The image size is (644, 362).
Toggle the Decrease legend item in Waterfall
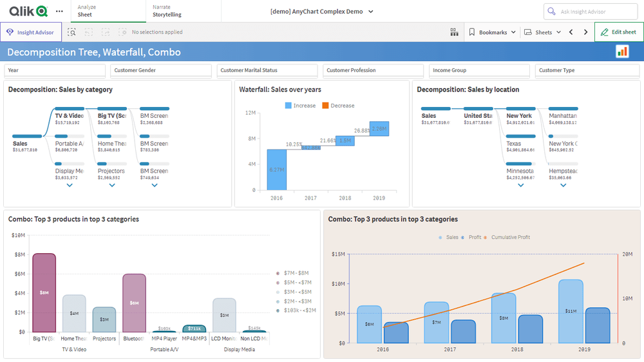pos(338,106)
